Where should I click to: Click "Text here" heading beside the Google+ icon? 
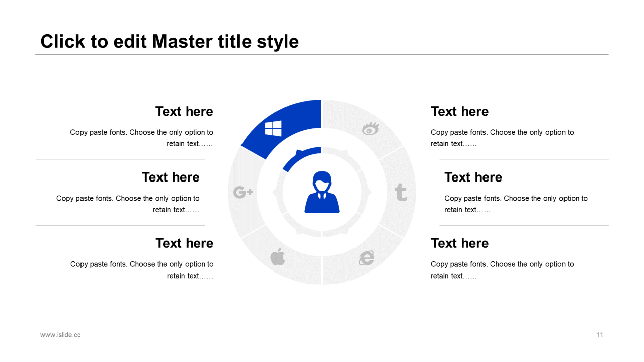(x=171, y=177)
